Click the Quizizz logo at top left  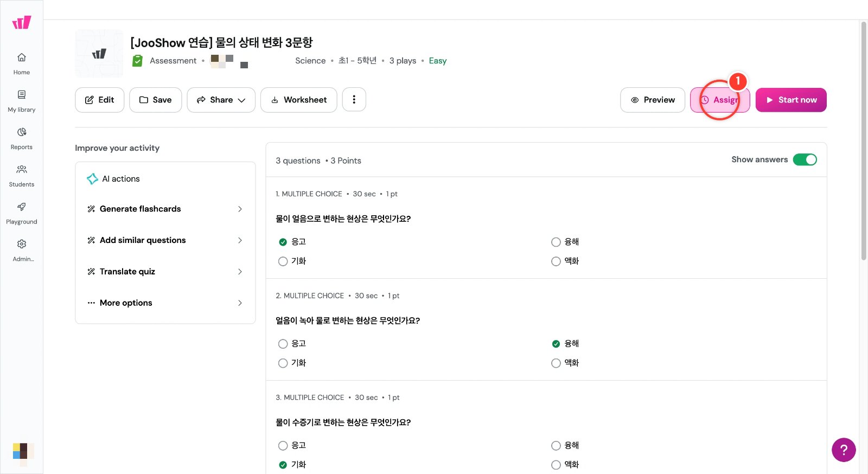22,22
